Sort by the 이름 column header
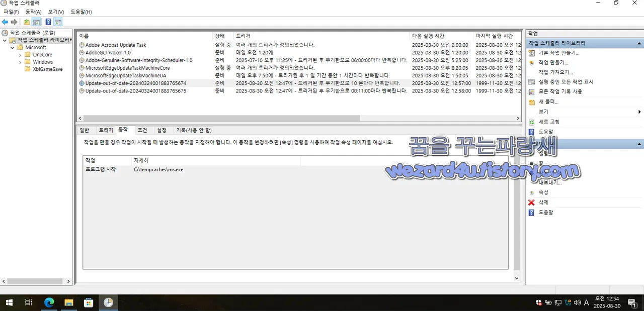The image size is (644, 311). [144, 36]
